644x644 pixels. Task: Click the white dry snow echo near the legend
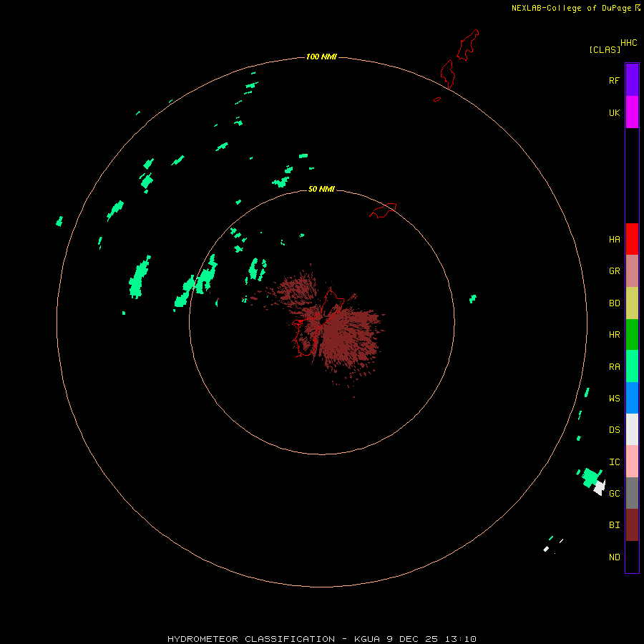tap(600, 487)
